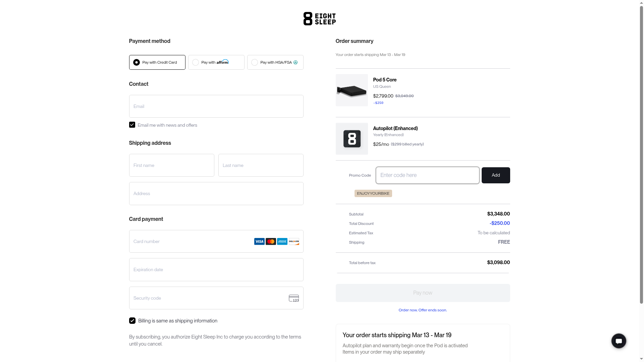Screen dimensions: 644x362
Task: Choose Pay with HSA/FSA option
Action: click(x=275, y=62)
